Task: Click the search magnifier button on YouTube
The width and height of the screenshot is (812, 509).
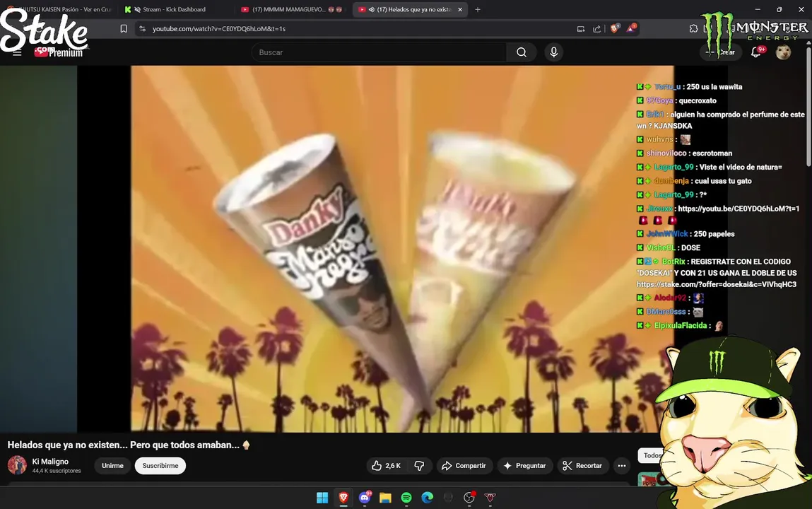Action: 522,52
